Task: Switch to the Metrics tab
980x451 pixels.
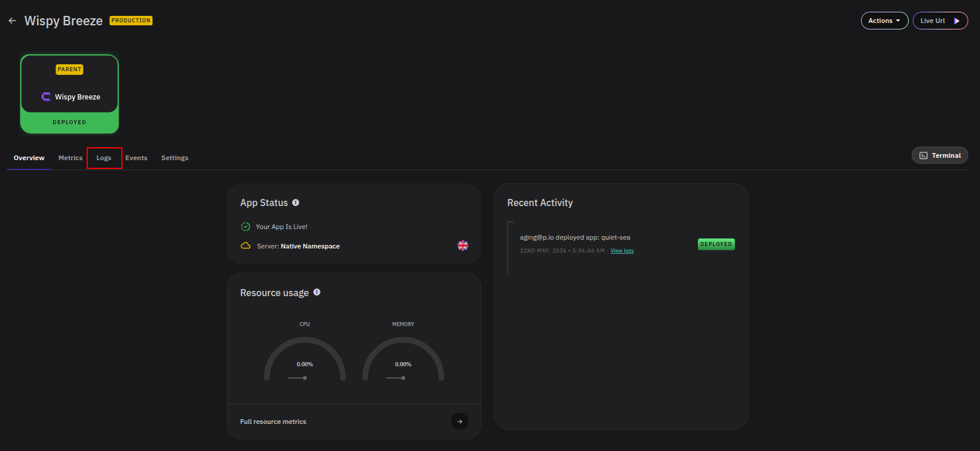Action: tap(71, 158)
